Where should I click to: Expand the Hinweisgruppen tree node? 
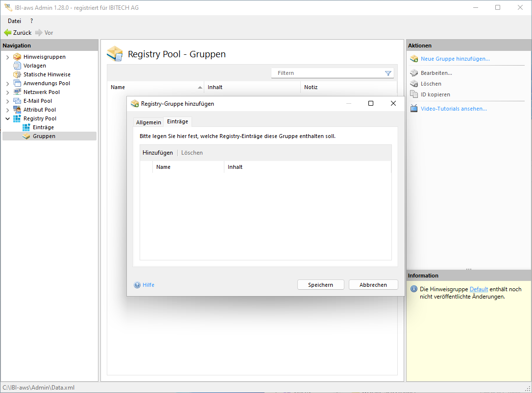pyautogui.click(x=8, y=57)
